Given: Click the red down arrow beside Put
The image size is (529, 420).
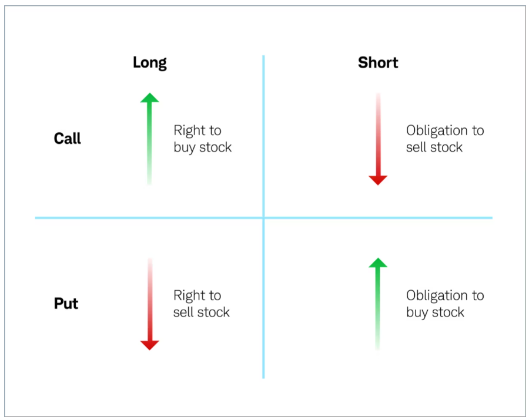Looking at the screenshot, I should (150, 304).
